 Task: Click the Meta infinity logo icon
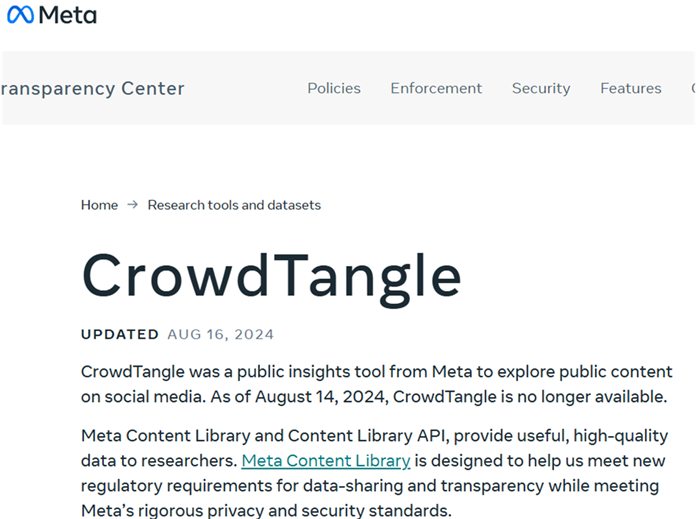tap(20, 15)
